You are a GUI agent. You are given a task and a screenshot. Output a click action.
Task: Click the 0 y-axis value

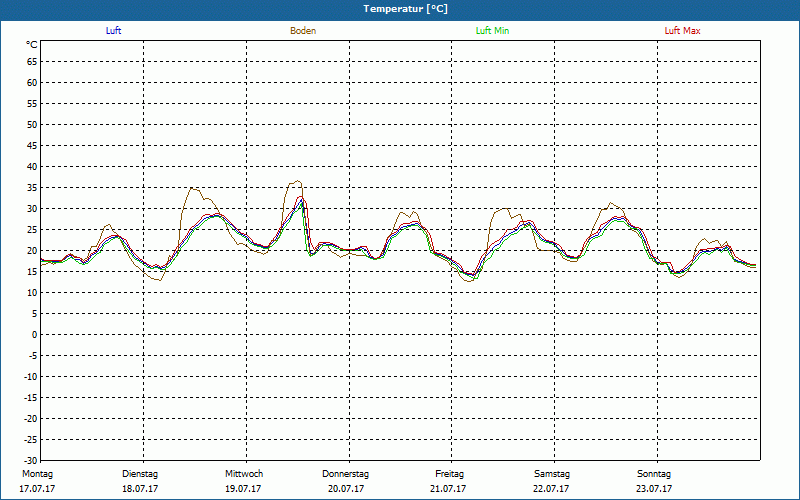35,335
